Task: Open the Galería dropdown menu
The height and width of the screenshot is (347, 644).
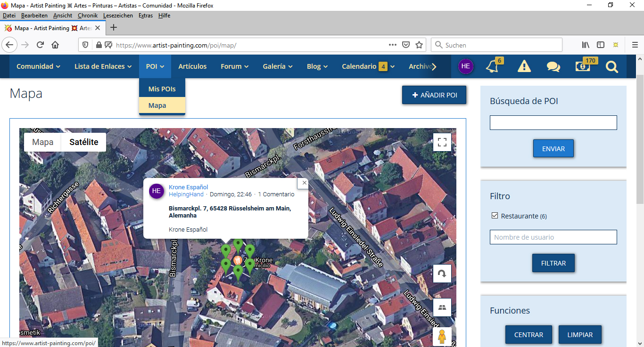Action: [278, 66]
